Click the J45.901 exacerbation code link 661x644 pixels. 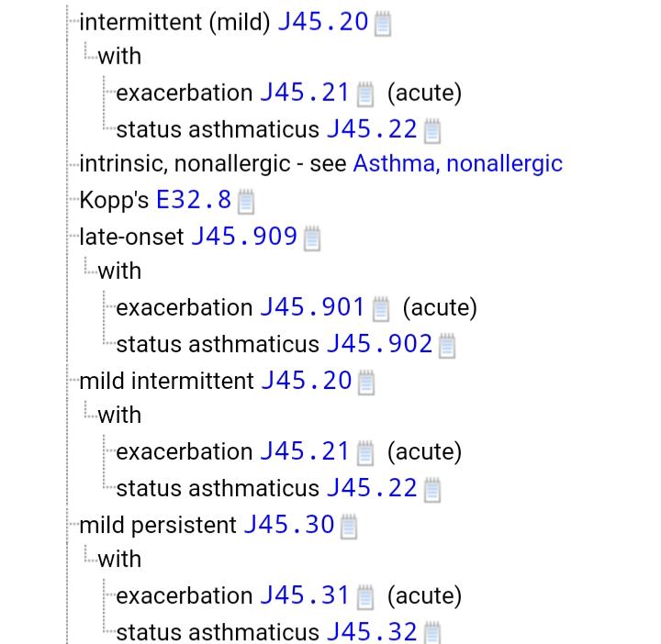(312, 307)
